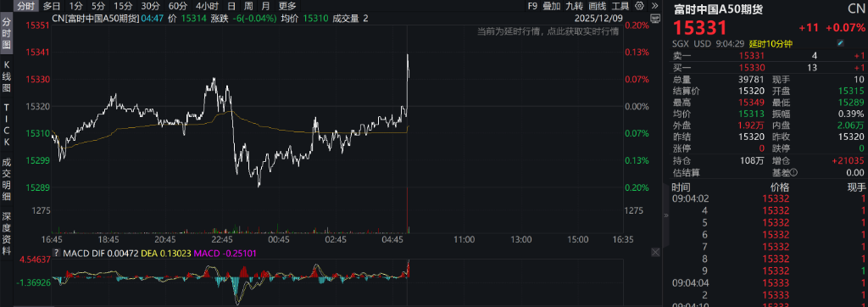Screen dimensions: 868x307
Task: Select the 5分 interval tab
Action: 97,6
